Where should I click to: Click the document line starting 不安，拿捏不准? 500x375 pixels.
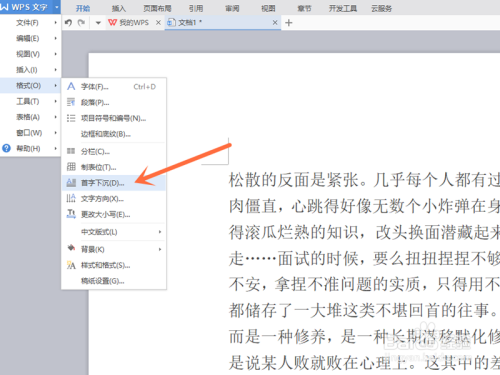[364, 284]
